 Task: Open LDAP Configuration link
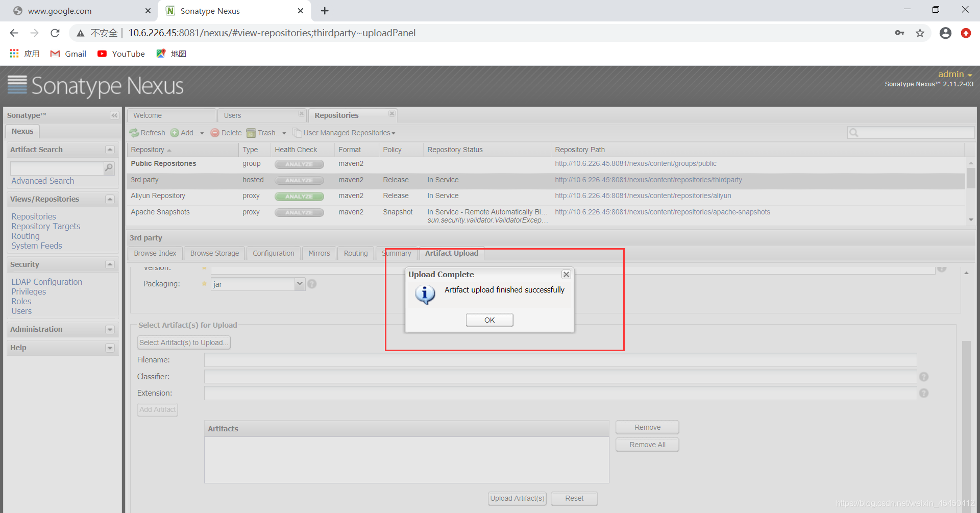tap(47, 282)
